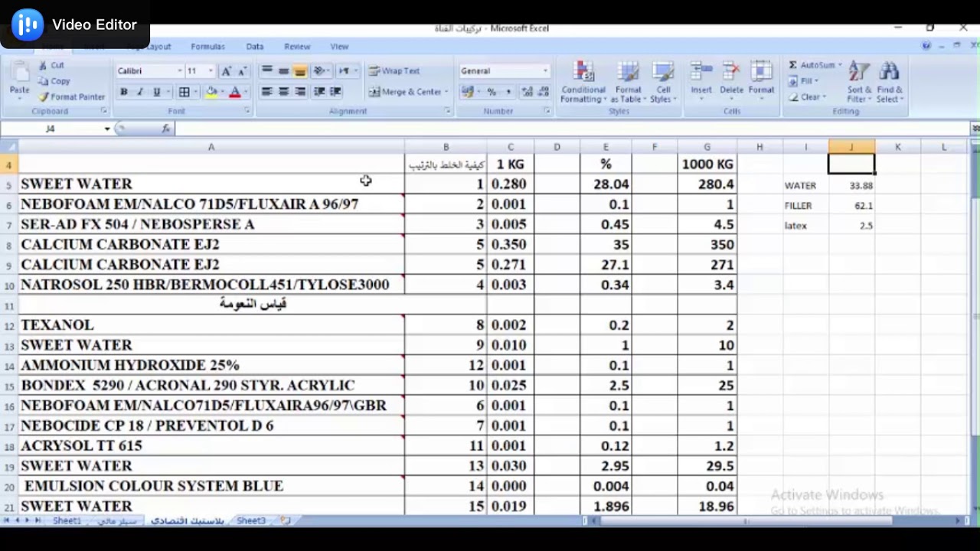
Task: Click Increase Decimal icon
Action: [528, 92]
